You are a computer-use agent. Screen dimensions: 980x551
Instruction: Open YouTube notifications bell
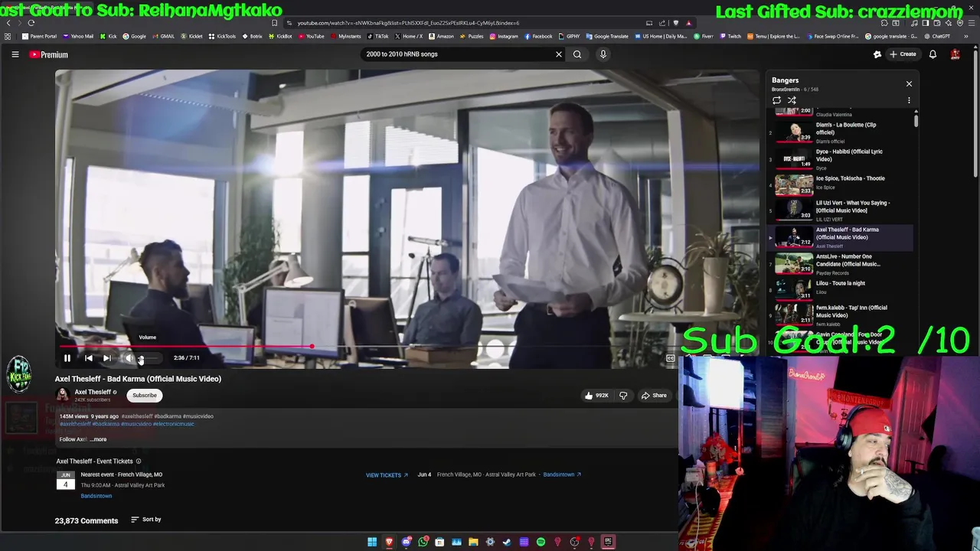933,54
